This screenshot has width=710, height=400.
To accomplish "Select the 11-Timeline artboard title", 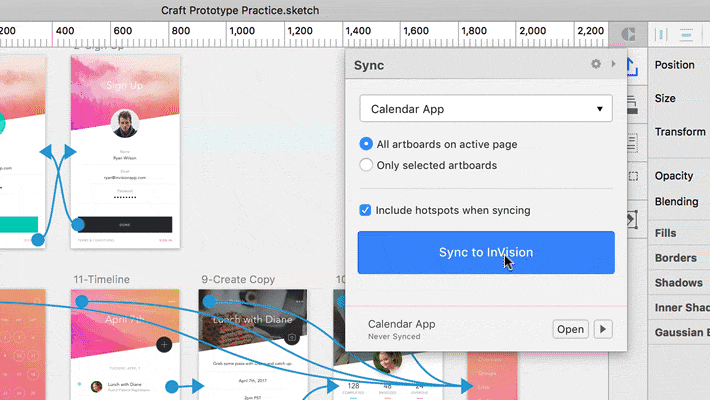I will pyautogui.click(x=101, y=278).
